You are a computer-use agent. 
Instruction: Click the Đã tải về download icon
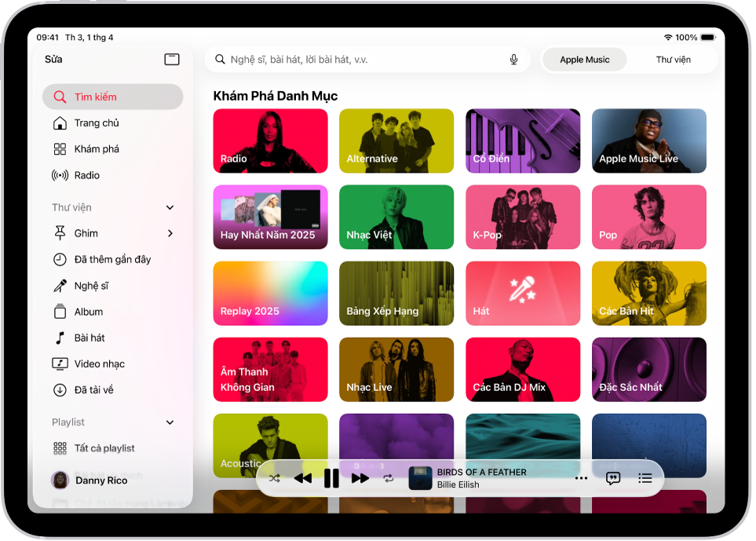tap(60, 389)
